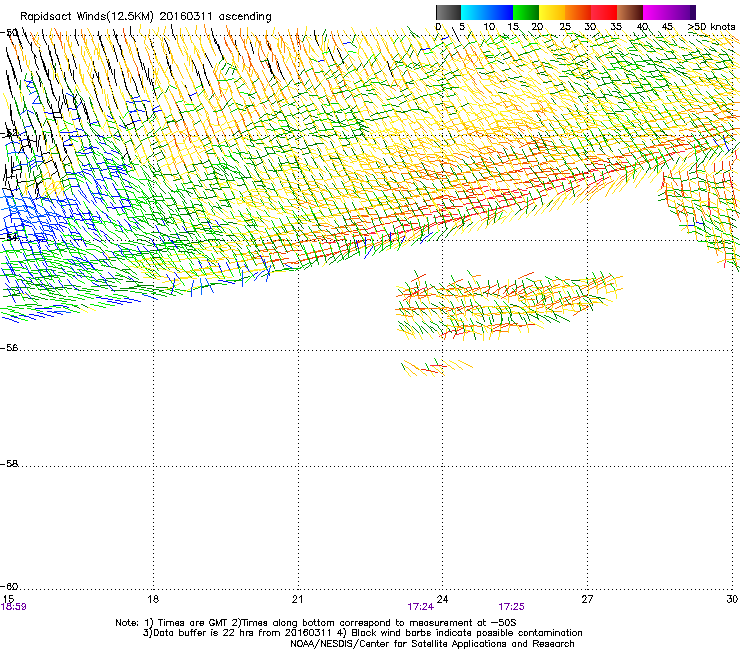
Task: Click the 'Data buffer is 22 hrs' note
Action: (x=362, y=633)
